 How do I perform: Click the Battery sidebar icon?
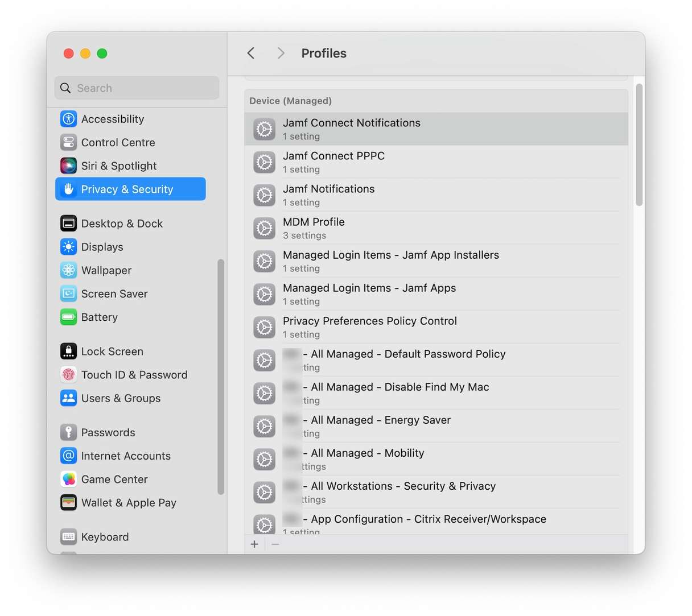coord(68,317)
